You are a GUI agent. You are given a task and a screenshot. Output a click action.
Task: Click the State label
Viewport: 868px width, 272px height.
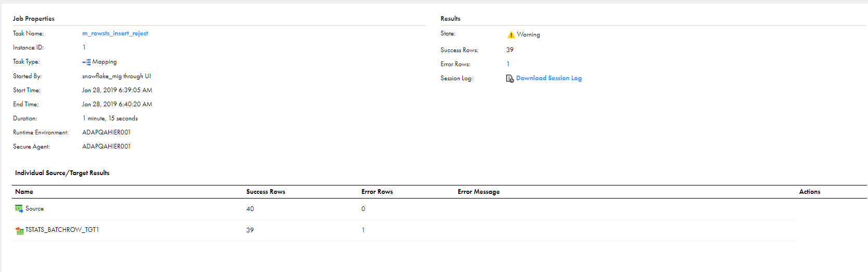448,33
